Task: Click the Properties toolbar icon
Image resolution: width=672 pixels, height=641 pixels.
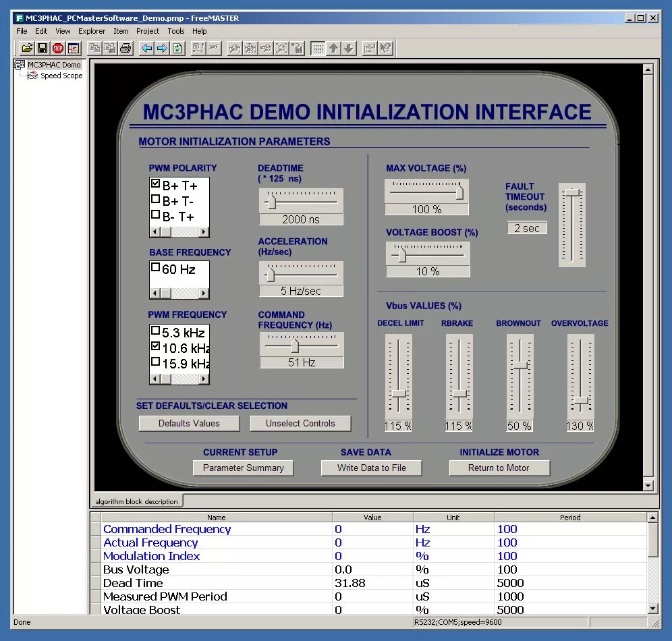Action: click(370, 49)
